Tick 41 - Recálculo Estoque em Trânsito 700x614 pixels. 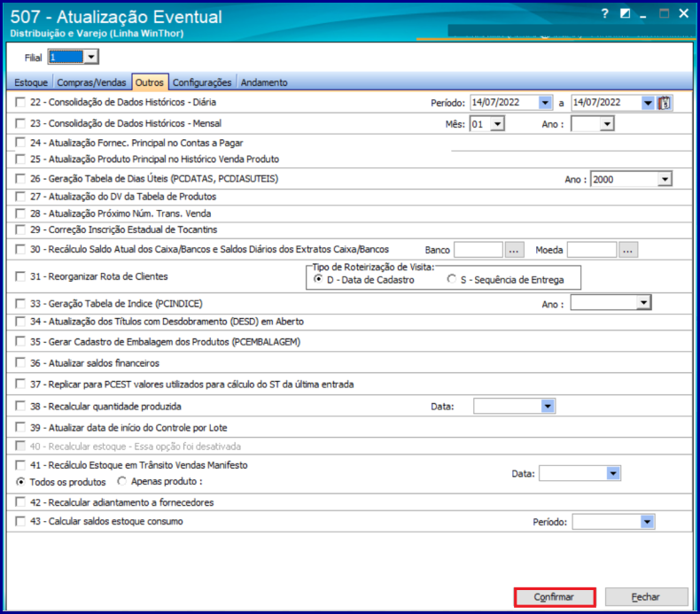click(20, 465)
